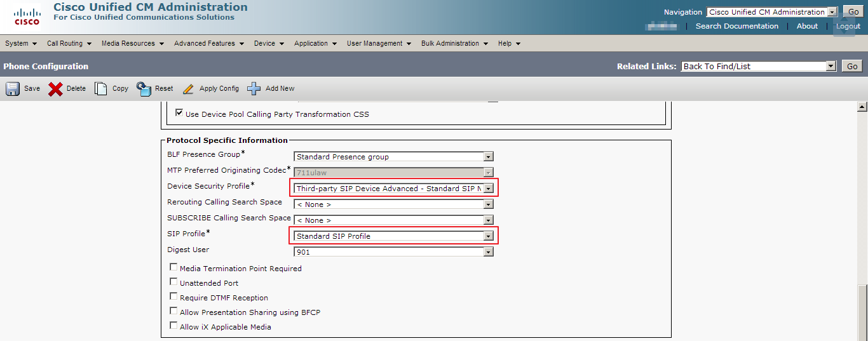Image resolution: width=868 pixels, height=341 pixels.
Task: Click the red Delete X icon
Action: [x=56, y=88]
